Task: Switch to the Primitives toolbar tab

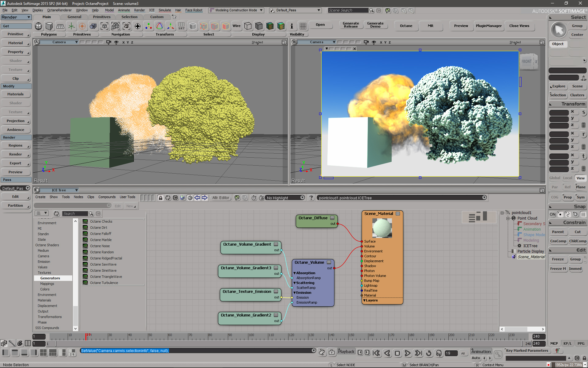Action: [x=102, y=17]
